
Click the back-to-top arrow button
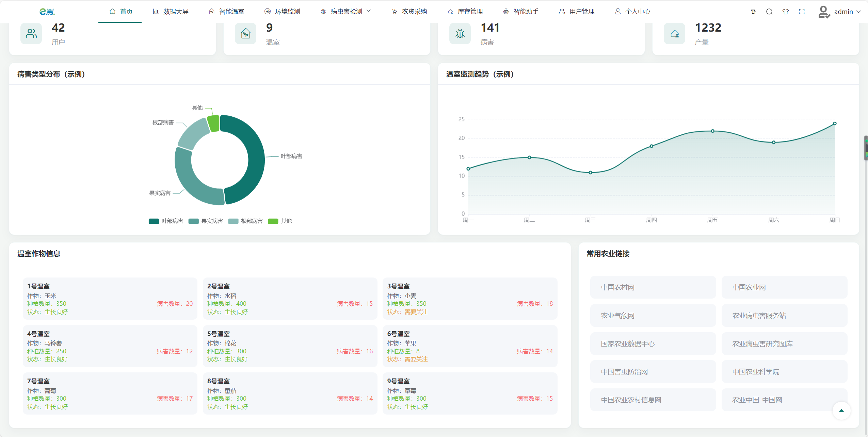coord(841,410)
